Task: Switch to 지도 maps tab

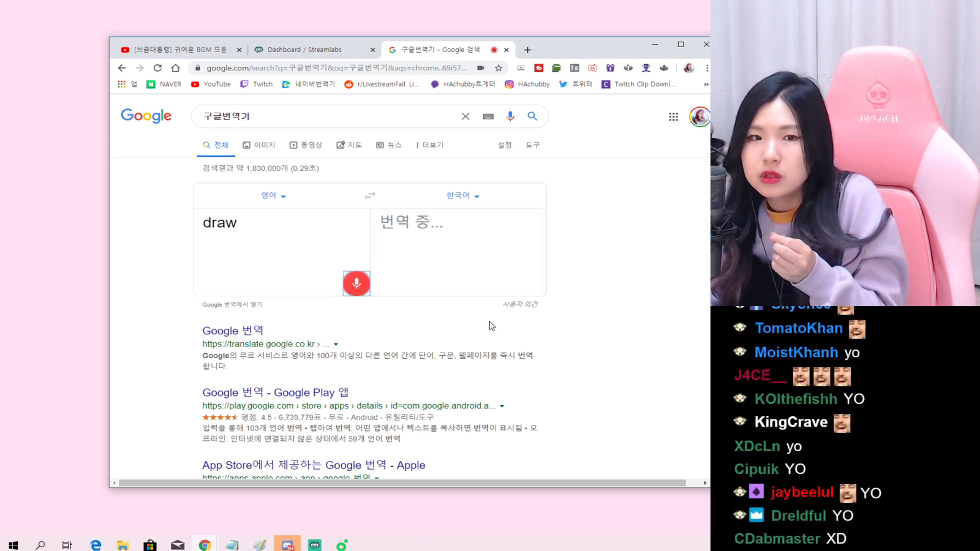Action: click(349, 145)
